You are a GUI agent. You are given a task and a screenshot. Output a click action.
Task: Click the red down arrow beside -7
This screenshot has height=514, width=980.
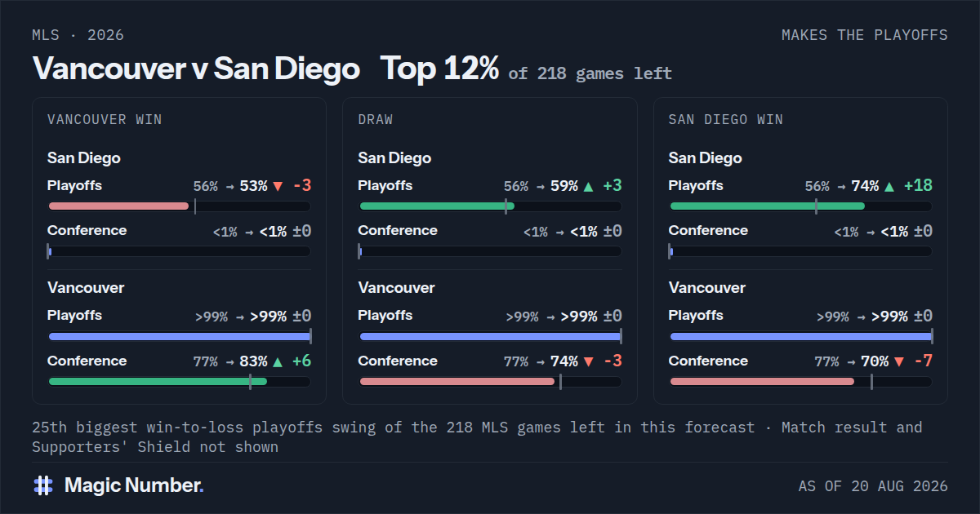[x=899, y=361]
